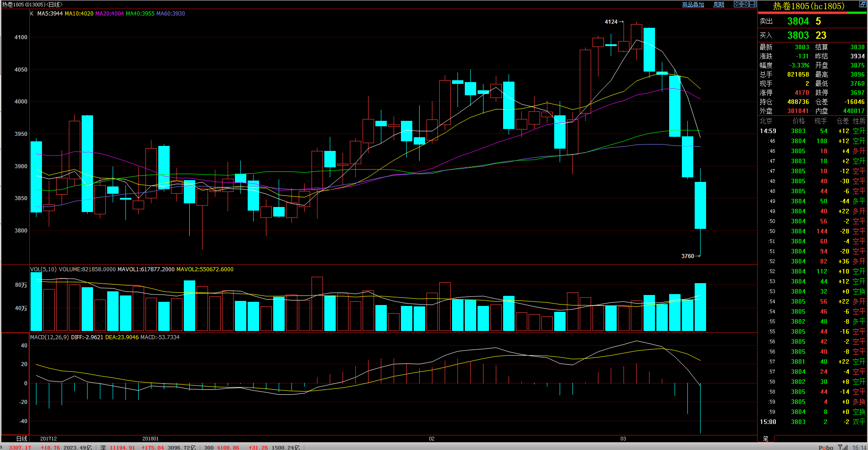Toggle the side panel layout icon
868x450 pixels.
753,4
